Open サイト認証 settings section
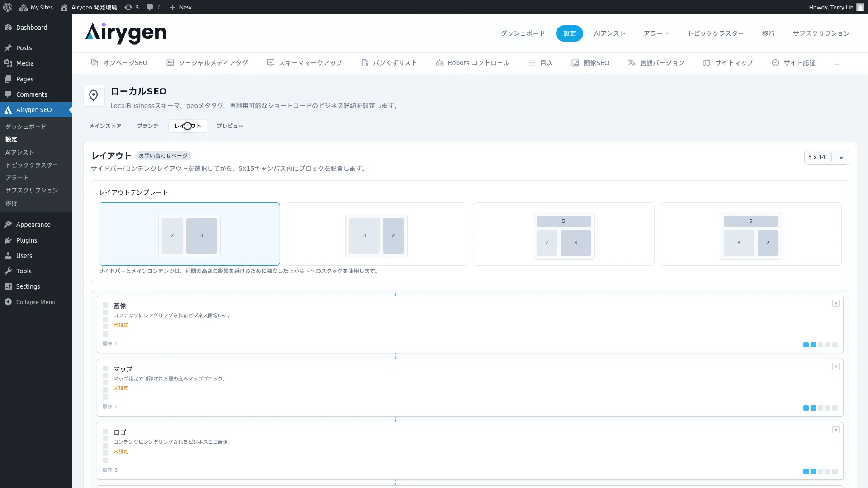Image resolution: width=868 pixels, height=488 pixels. pos(793,63)
